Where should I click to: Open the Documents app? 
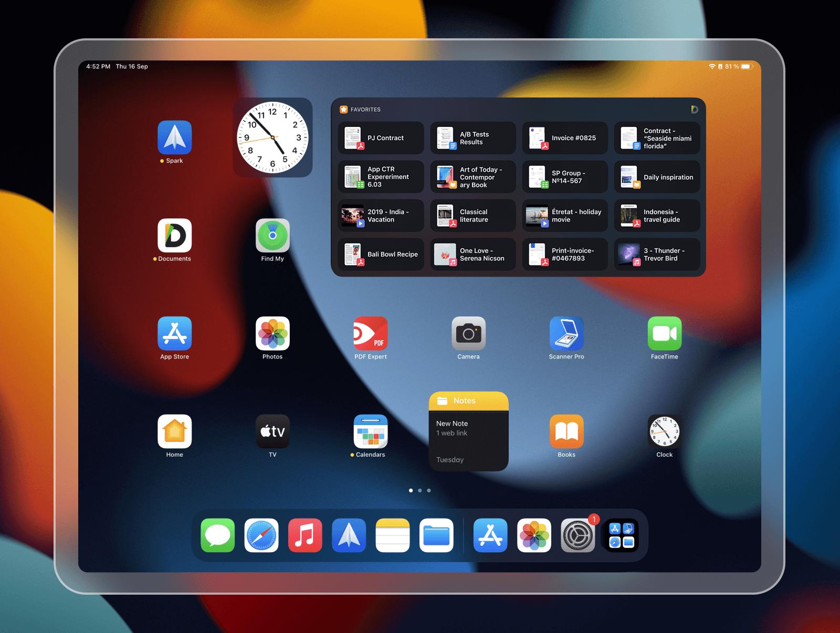coord(173,237)
